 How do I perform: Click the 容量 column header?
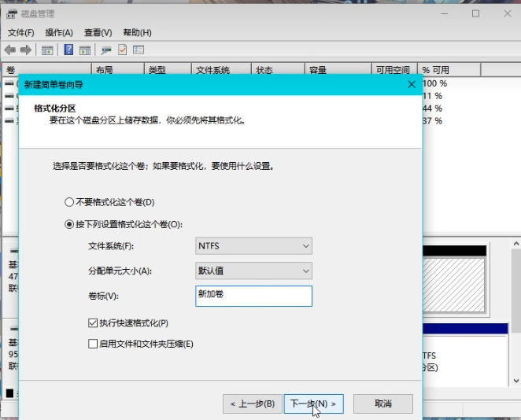pyautogui.click(x=338, y=70)
